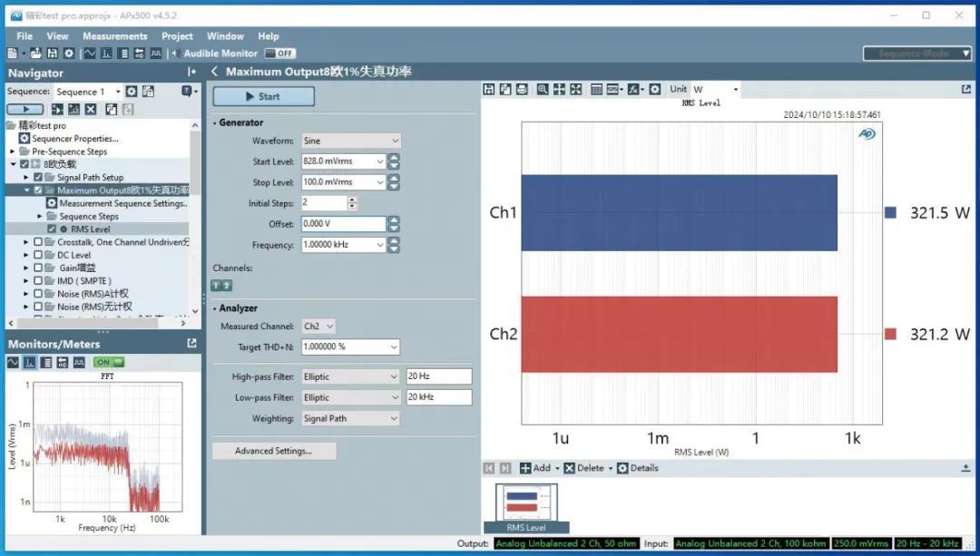Open the Weighting Signal Path dropdown
The image size is (980, 556).
click(x=350, y=418)
